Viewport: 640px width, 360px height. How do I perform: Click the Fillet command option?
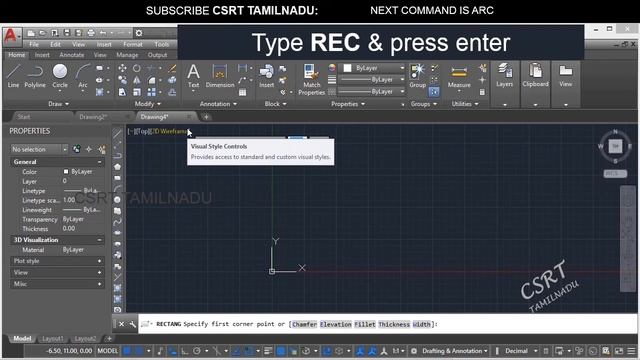point(364,324)
